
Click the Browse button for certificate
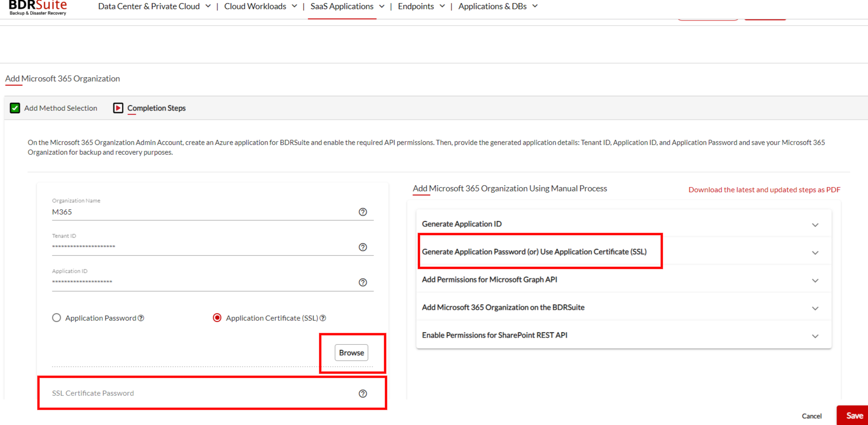(351, 353)
